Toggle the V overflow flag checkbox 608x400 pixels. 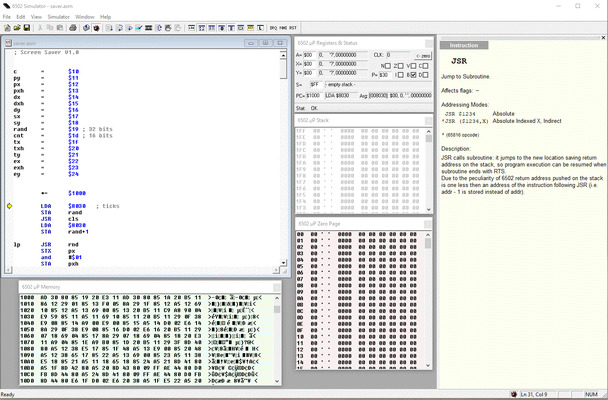pyautogui.click(x=413, y=66)
